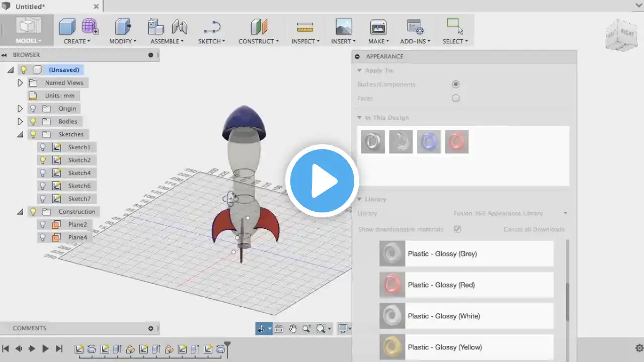Viewport: 644px width, 362px height.
Task: Click Cancel all Downloads
Action: pyautogui.click(x=534, y=229)
